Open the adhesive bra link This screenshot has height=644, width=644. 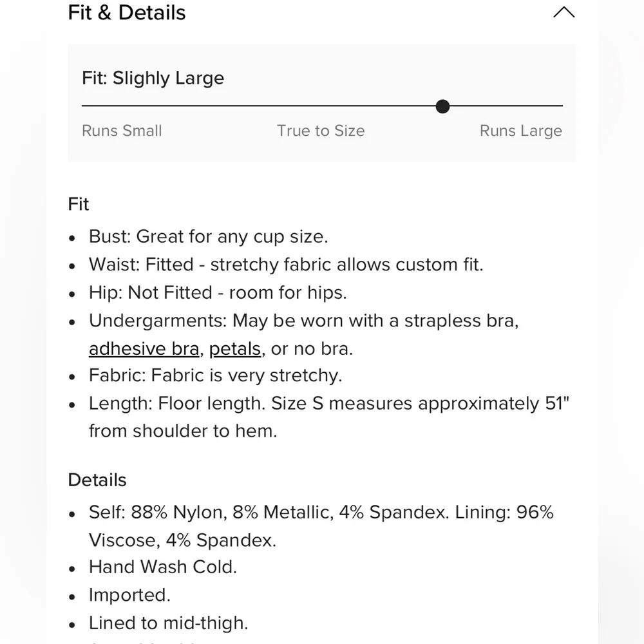point(144,348)
